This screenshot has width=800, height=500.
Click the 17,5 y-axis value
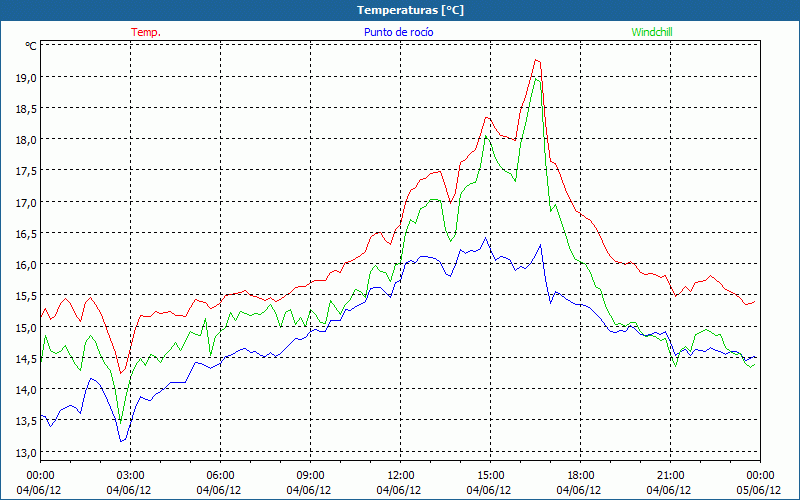click(x=27, y=171)
